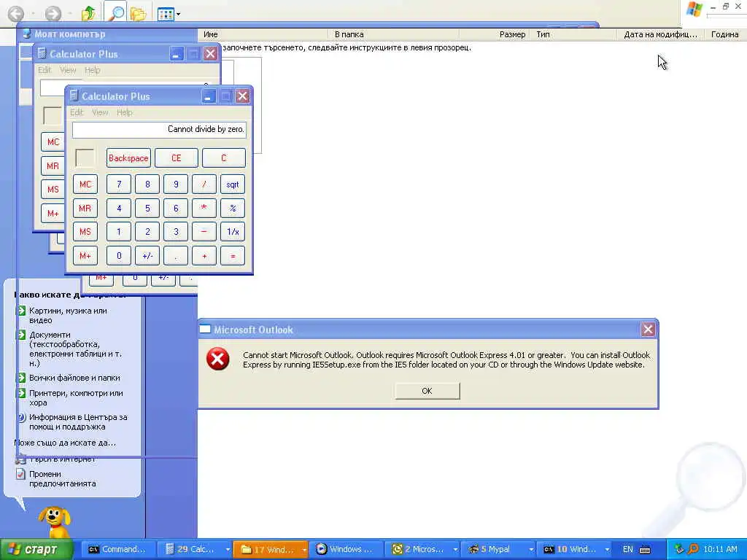Close the Microsoft Outlook error dialog
The image size is (747, 560).
click(x=648, y=330)
